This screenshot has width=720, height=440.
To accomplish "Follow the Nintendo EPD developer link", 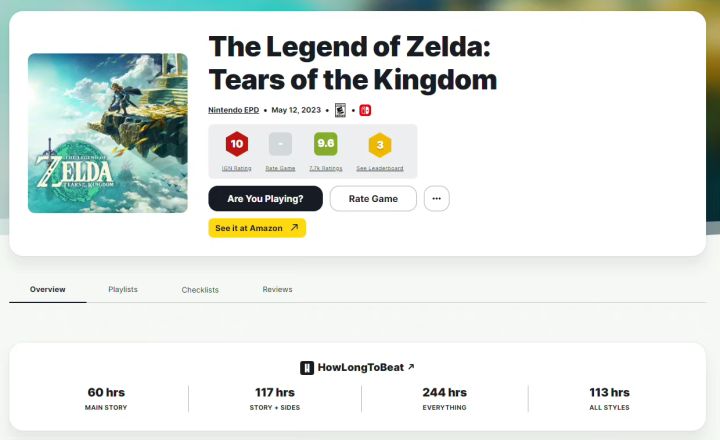I will coord(233,110).
